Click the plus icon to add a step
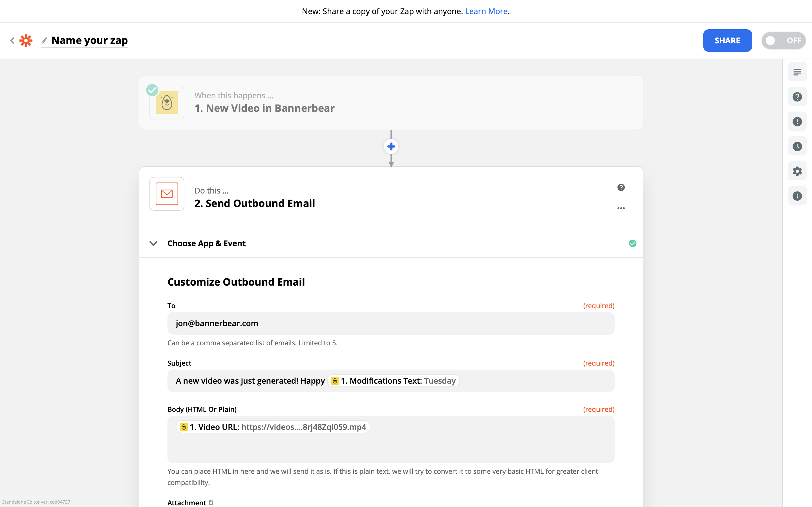This screenshot has width=812, height=507. pos(391,146)
